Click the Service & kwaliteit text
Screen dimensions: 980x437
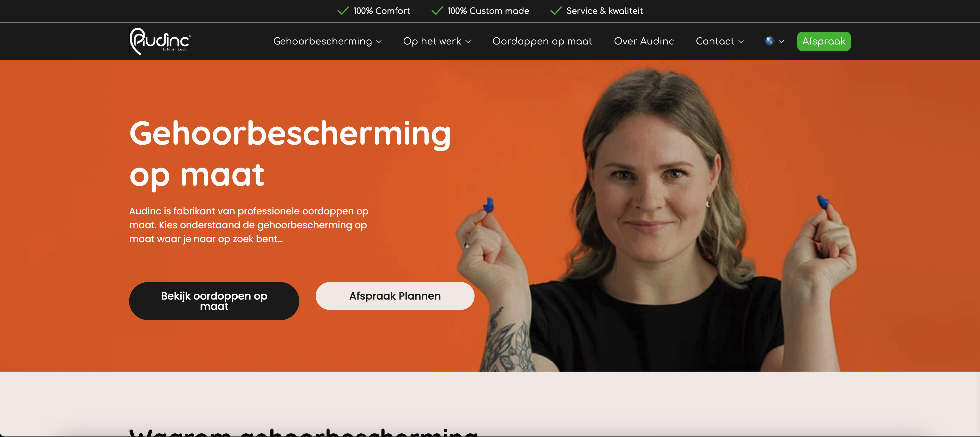click(604, 11)
